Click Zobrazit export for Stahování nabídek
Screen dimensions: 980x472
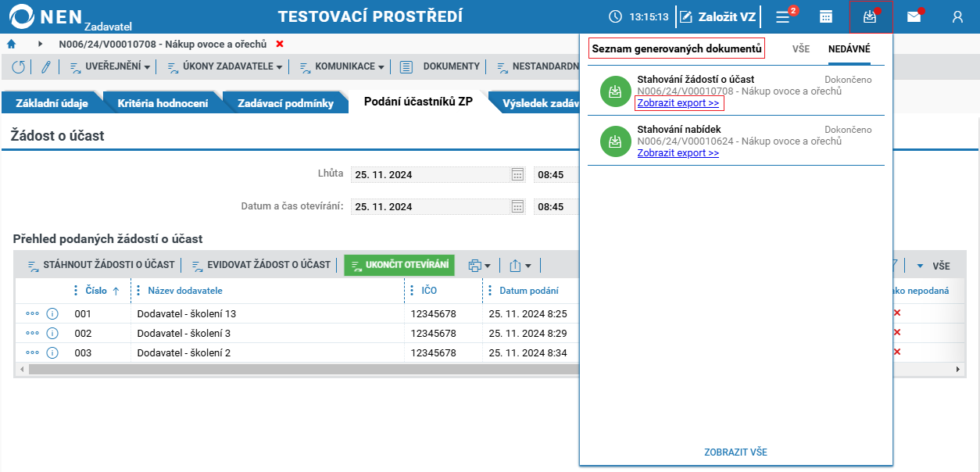[x=678, y=153]
